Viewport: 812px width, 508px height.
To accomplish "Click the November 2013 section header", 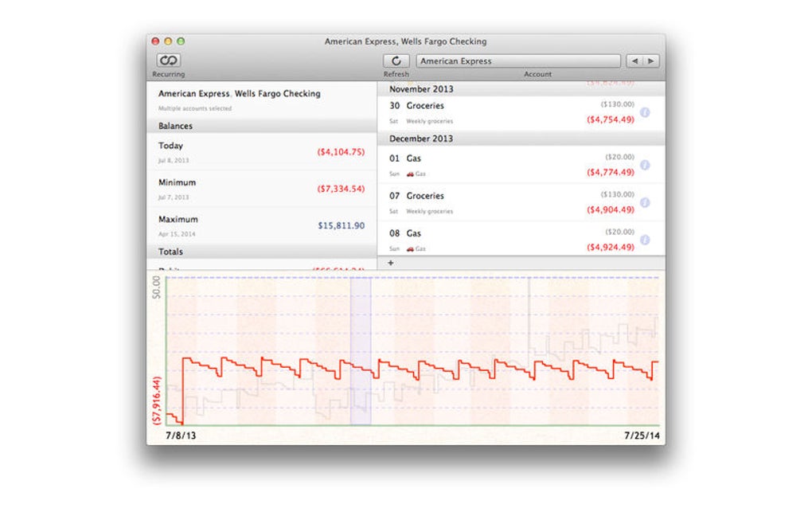I will point(521,89).
